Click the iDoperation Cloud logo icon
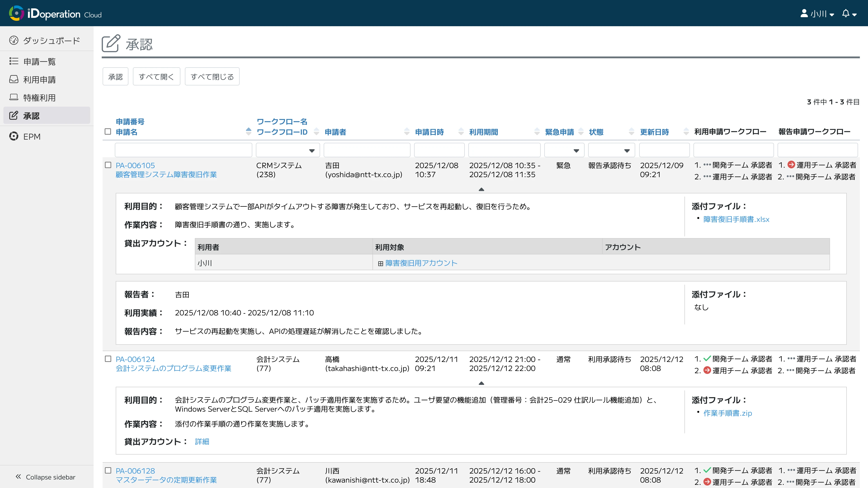Image resolution: width=868 pixels, height=488 pixels. point(16,13)
